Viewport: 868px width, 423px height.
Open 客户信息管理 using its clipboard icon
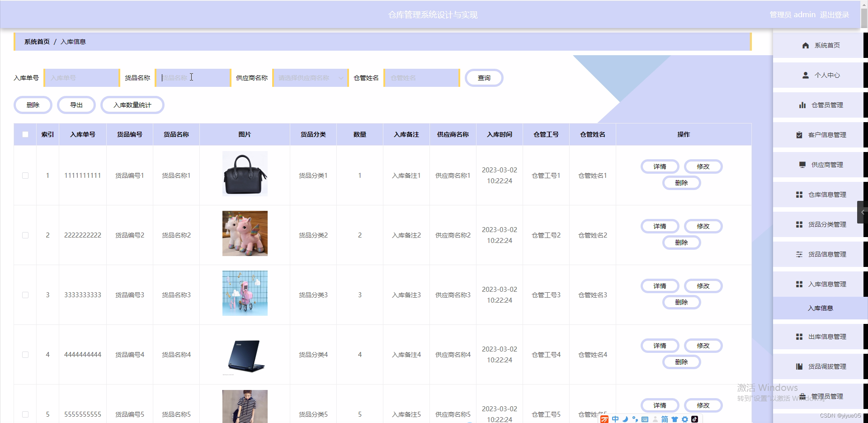click(799, 134)
